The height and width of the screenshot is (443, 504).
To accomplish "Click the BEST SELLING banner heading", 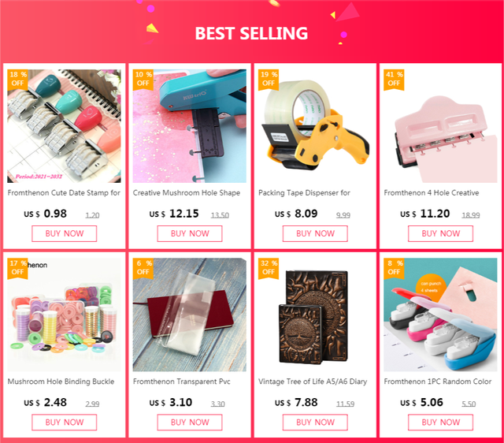I will pos(251,33).
